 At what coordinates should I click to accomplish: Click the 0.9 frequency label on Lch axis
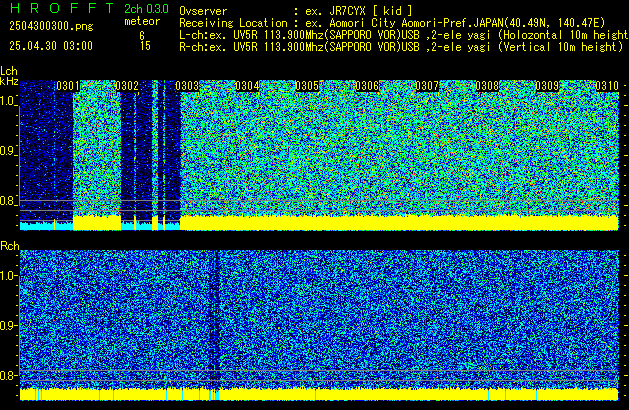(8, 151)
